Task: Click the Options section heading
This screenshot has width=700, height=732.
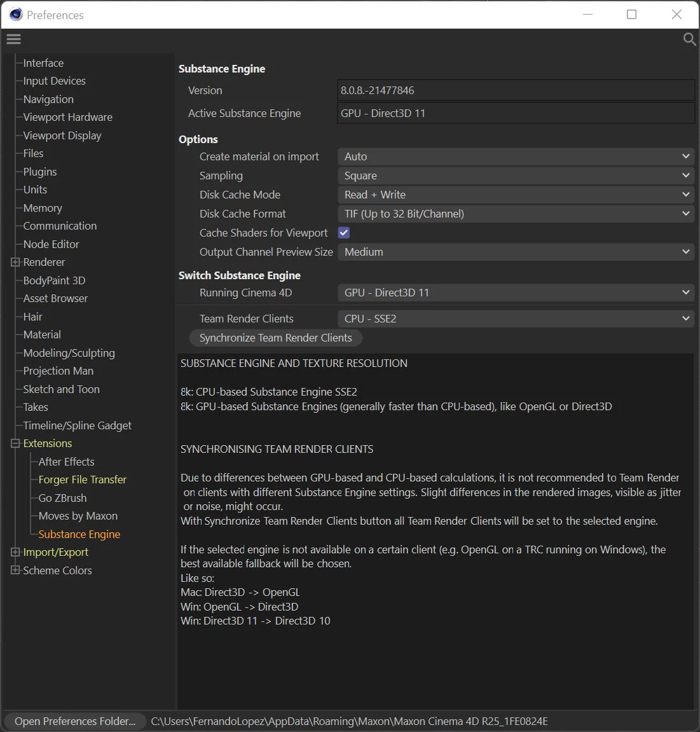Action: coord(198,139)
